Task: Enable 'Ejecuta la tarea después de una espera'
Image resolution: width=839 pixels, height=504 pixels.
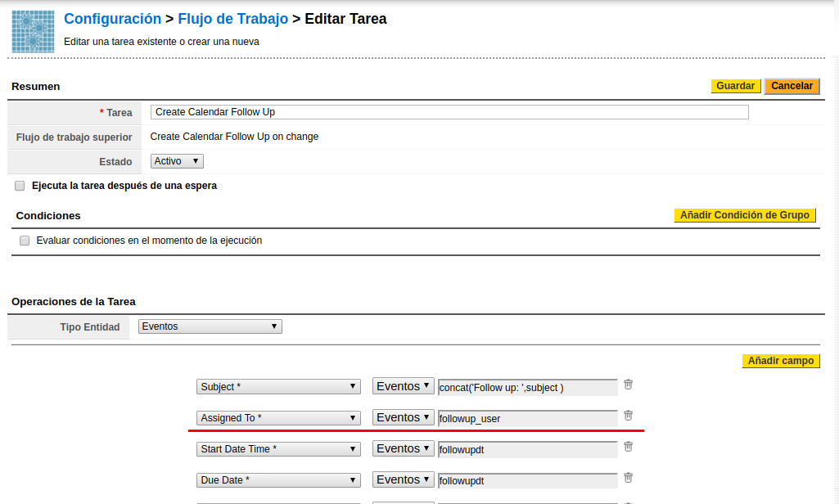Action: [x=20, y=186]
